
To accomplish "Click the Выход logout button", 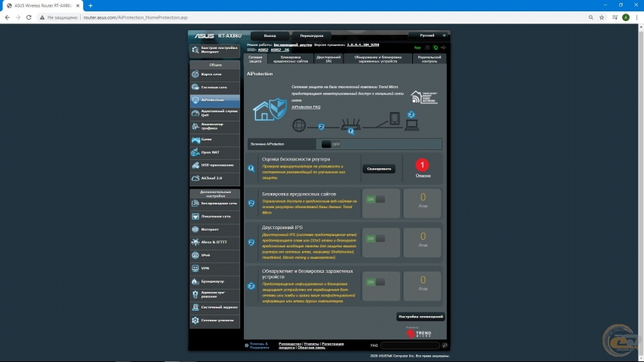I will point(270,35).
